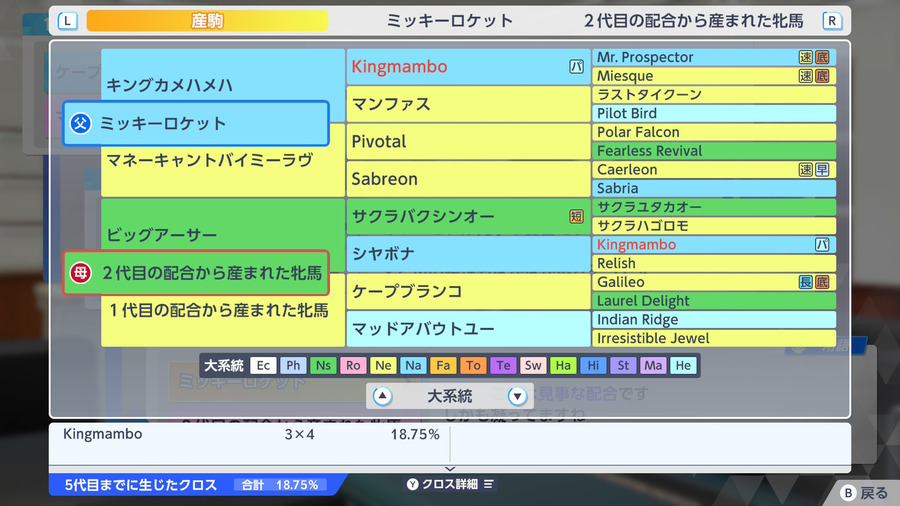900x506 pixels.
Task: Select マッドアバウトユー in the pedigree
Action: click(x=468, y=329)
